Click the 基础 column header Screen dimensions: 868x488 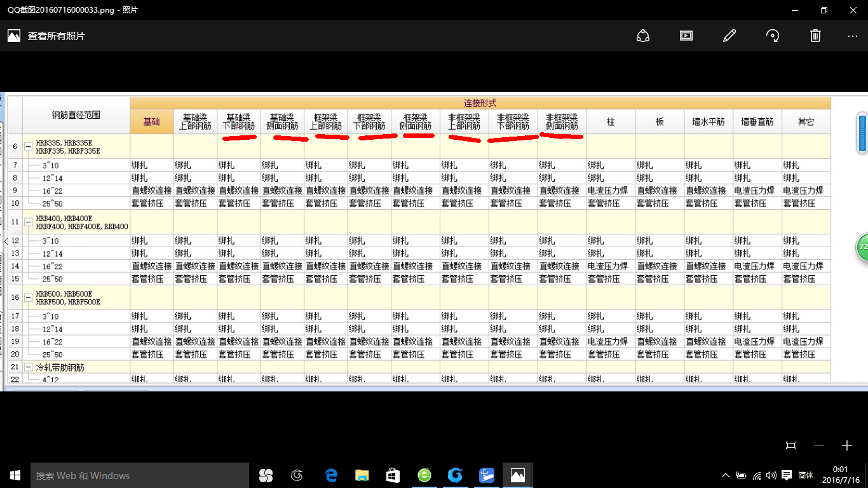point(152,122)
